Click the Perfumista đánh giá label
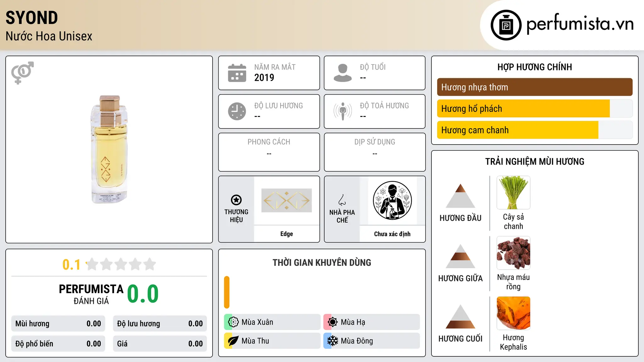 tap(91, 294)
